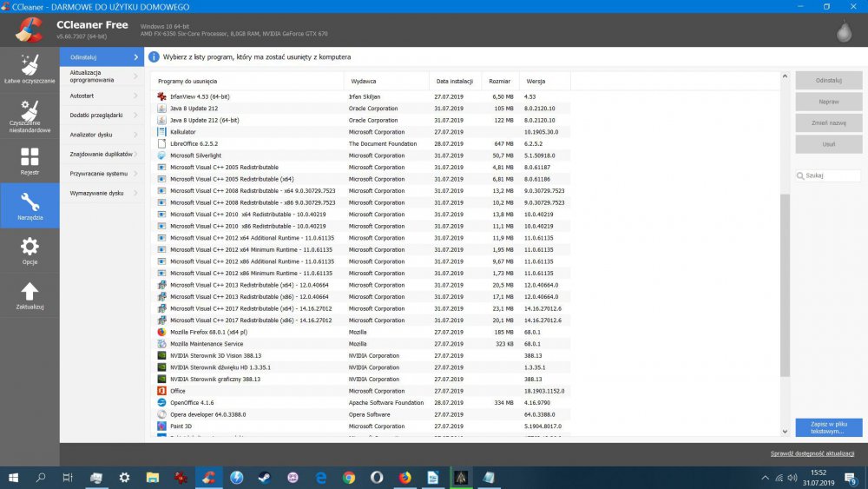This screenshot has width=868, height=489.
Task: Click Office orange icon in list
Action: (161, 391)
